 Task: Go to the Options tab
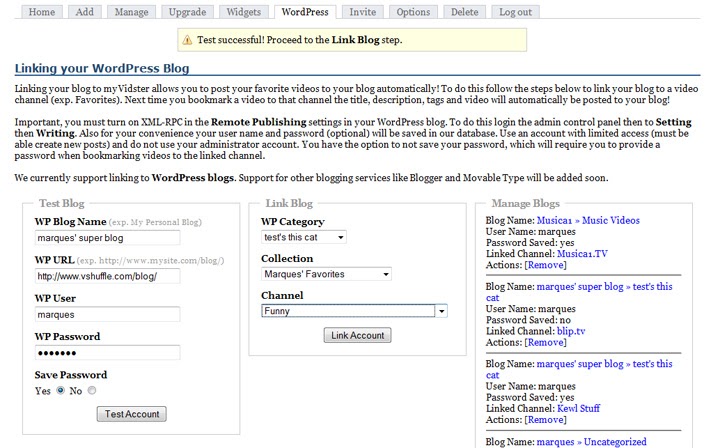coord(413,12)
